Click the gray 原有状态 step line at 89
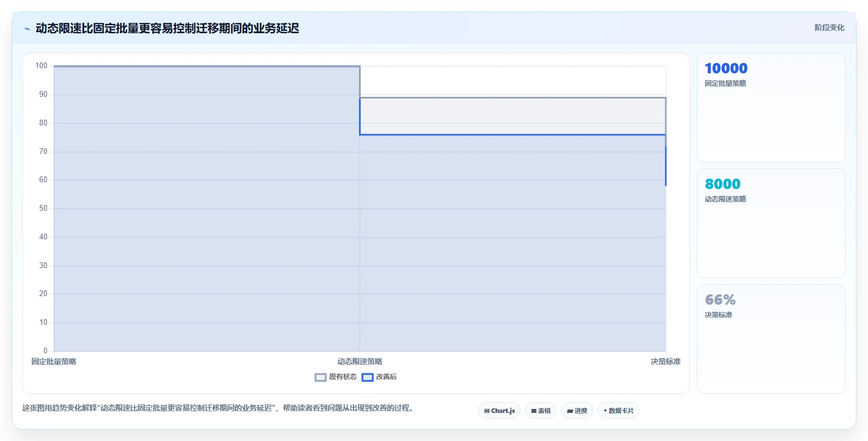The width and height of the screenshot is (868, 441). point(512,97)
